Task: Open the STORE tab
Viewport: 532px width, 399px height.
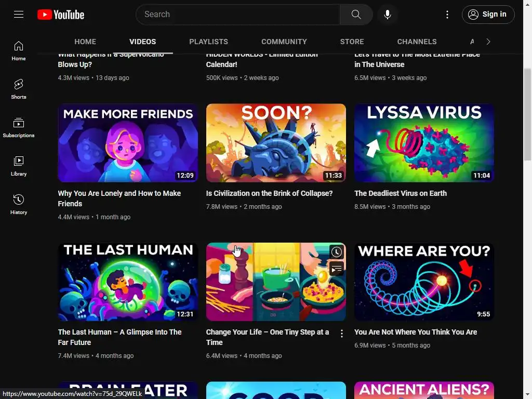Action: (x=352, y=42)
